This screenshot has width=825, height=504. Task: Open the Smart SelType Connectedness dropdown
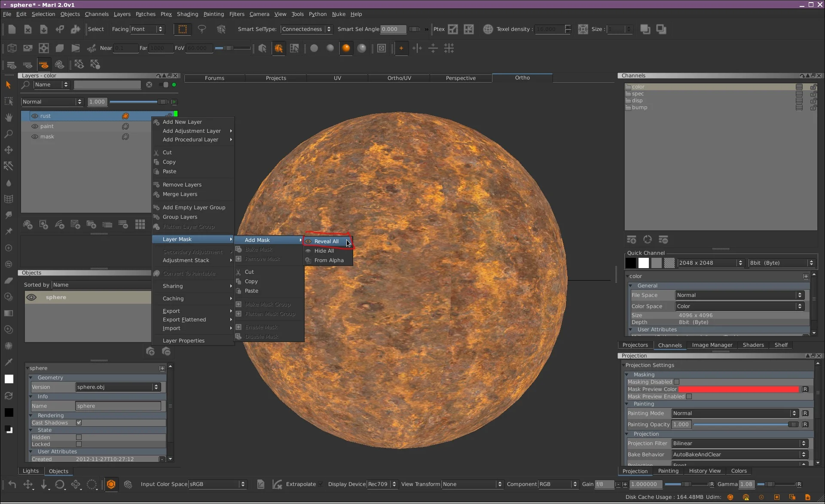coord(306,29)
